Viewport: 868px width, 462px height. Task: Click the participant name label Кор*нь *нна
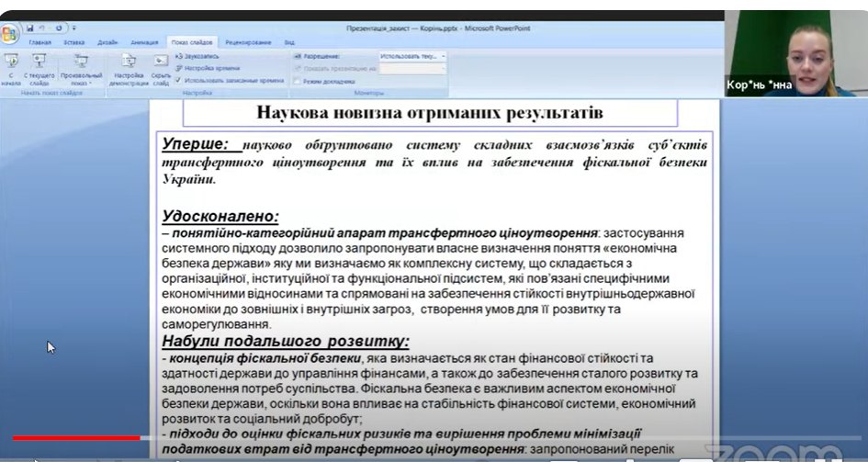pos(759,85)
